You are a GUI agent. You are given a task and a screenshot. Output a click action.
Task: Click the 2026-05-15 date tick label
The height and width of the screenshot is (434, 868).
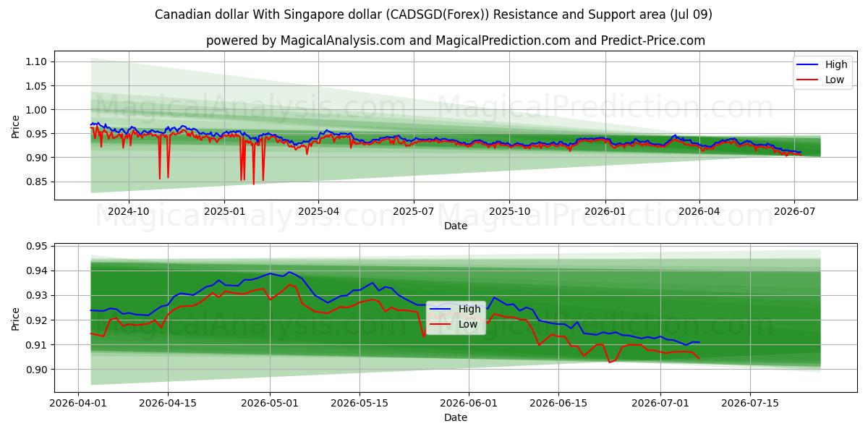359,403
